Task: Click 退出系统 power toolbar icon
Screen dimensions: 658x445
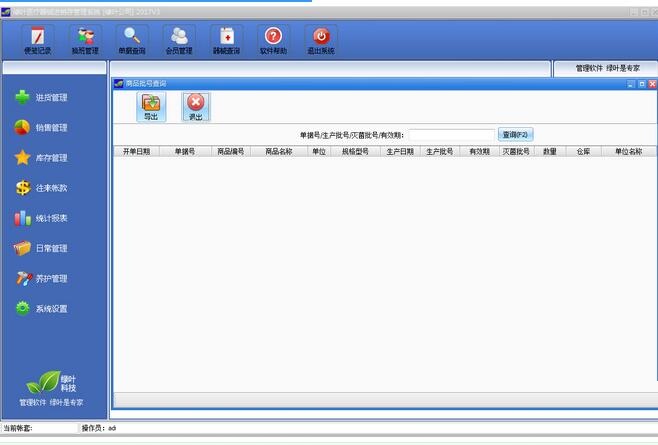Action: 321,40
